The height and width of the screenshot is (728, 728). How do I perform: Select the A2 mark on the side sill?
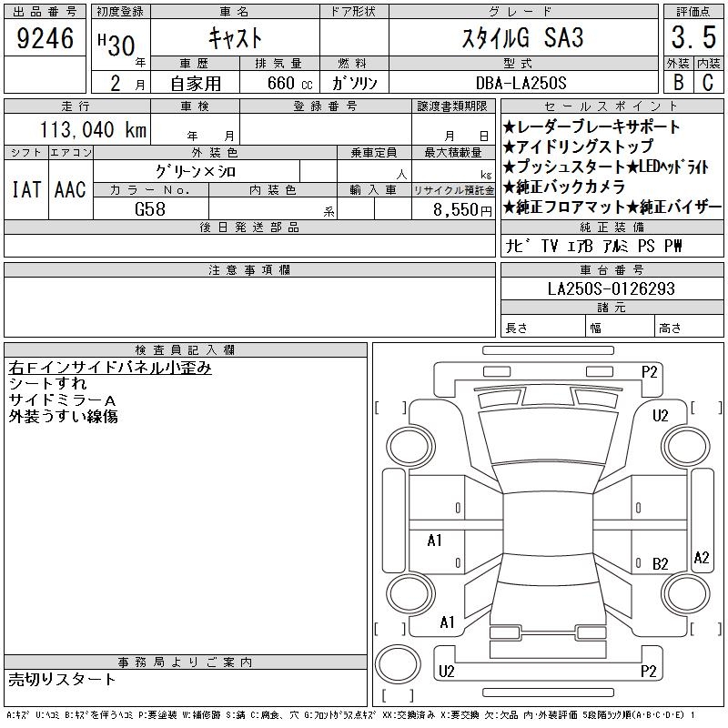tap(701, 557)
